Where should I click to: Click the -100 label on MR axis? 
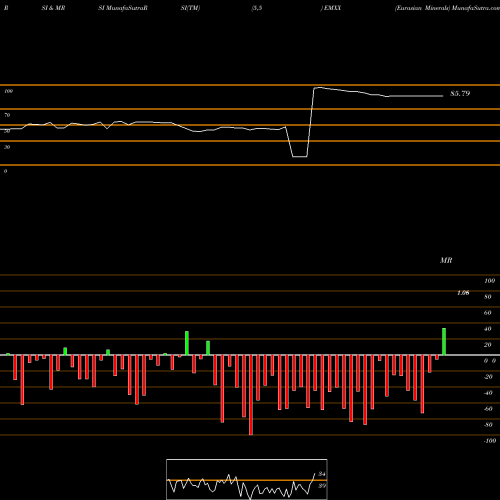490,441
